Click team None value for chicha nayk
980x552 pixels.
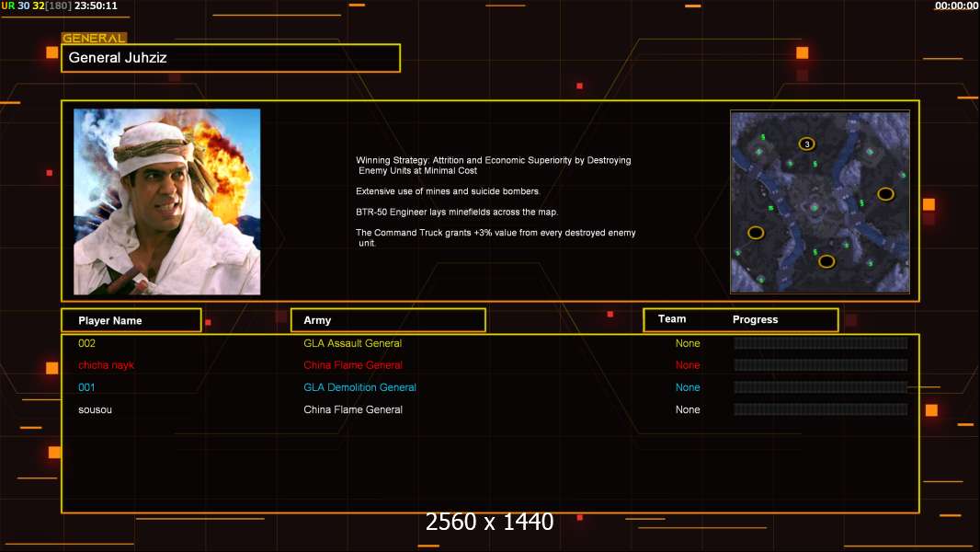[x=688, y=365]
